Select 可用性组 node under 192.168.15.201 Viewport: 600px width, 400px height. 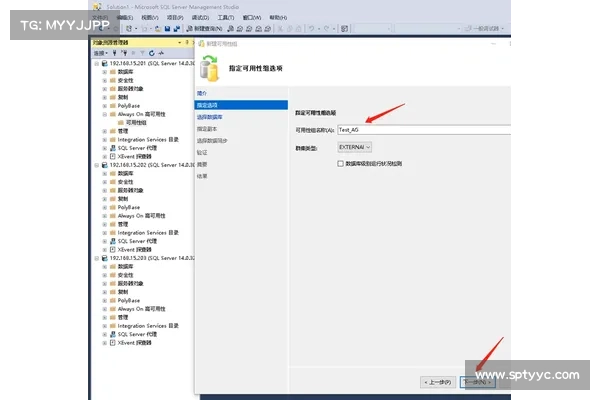136,122
